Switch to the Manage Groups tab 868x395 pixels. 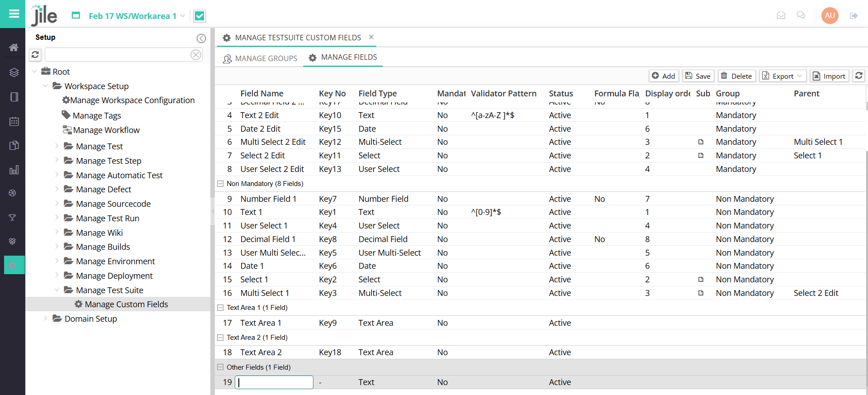[x=260, y=58]
